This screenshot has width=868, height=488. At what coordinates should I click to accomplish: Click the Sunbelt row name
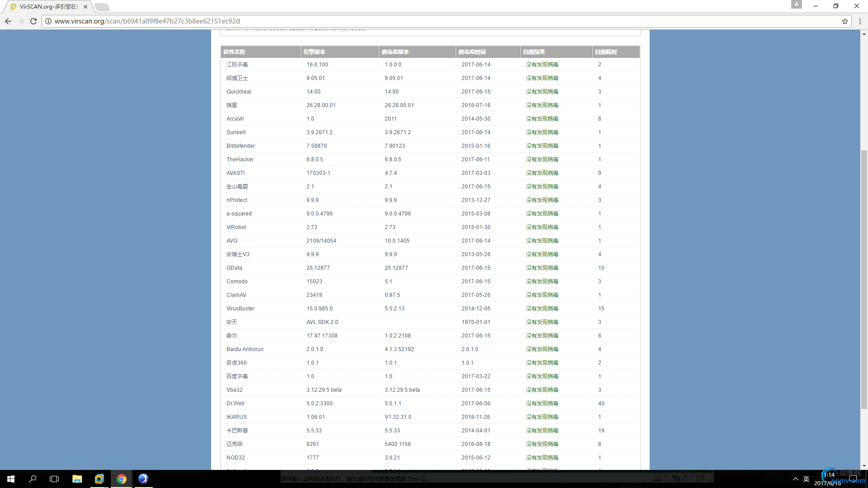[236, 132]
